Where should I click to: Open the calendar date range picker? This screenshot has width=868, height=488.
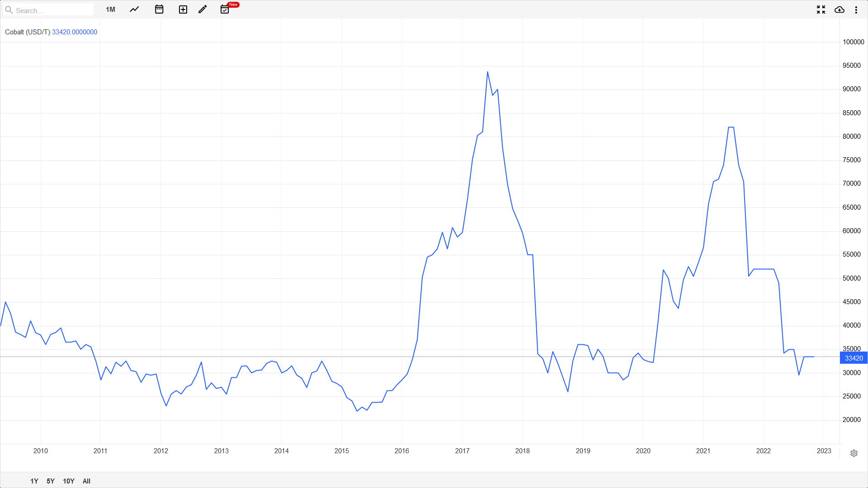tap(159, 9)
